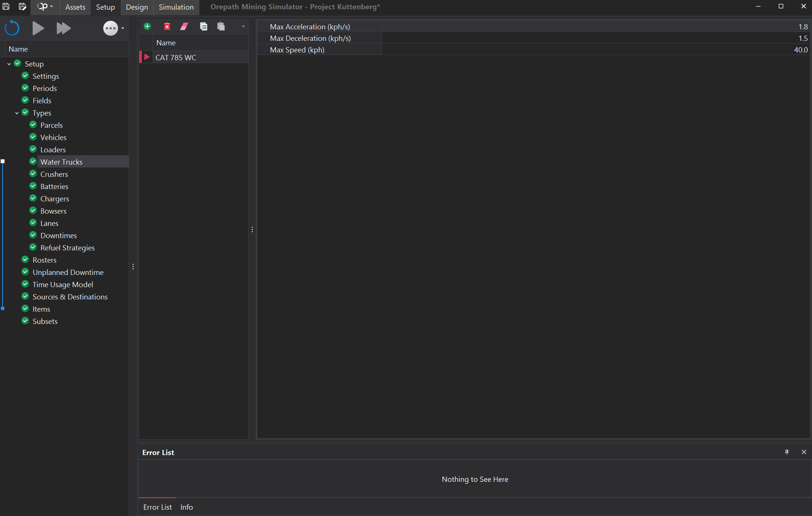Edit the Max Deceleration value 1.5
The width and height of the screenshot is (812, 516).
point(595,38)
